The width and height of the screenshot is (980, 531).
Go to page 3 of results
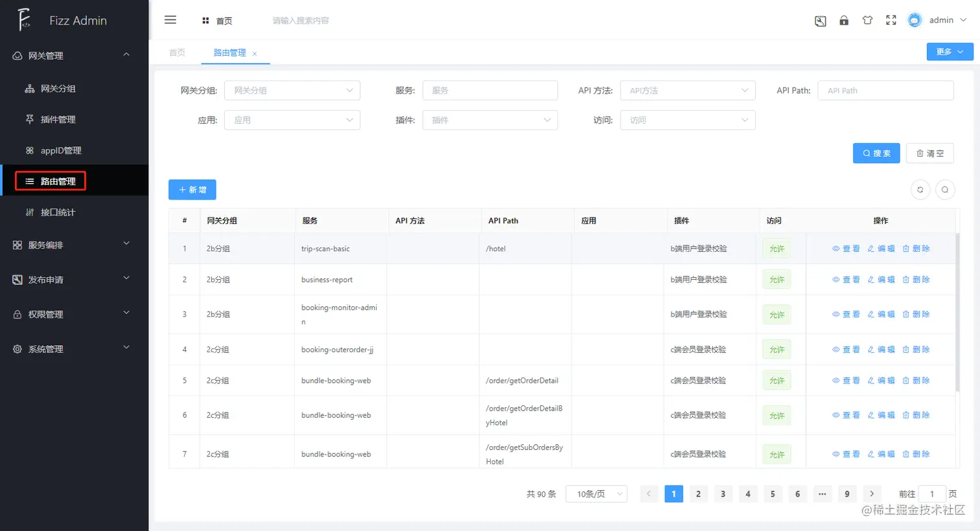pos(723,494)
